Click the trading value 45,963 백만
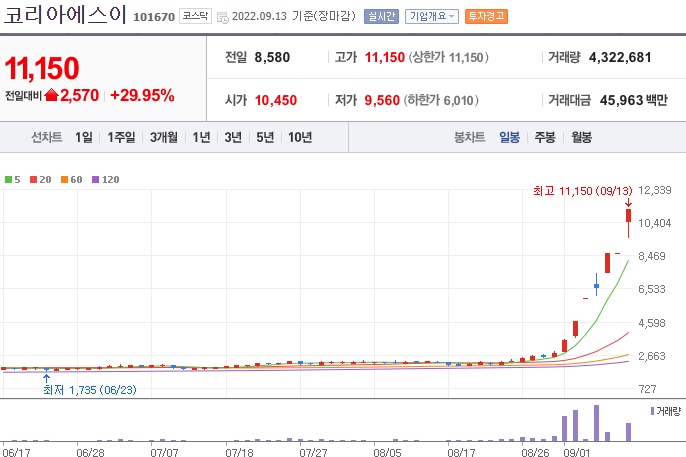 634,100
